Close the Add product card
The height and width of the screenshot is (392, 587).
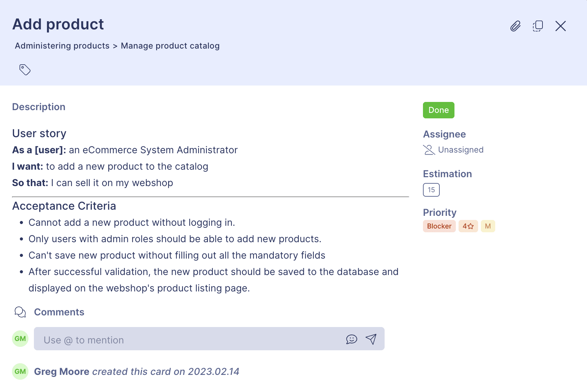[561, 26]
